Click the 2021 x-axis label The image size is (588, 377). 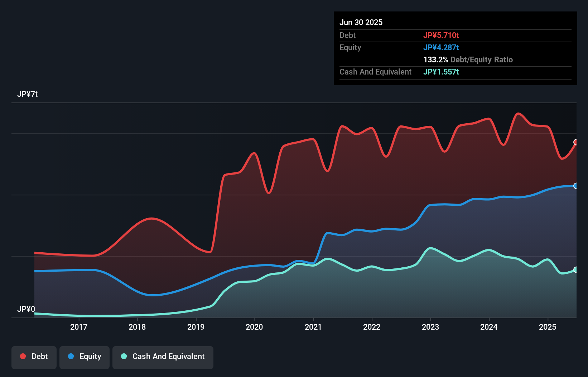pos(313,327)
